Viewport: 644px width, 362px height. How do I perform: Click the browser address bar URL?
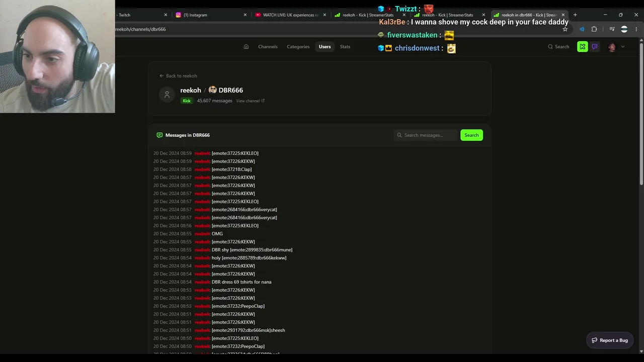140,29
